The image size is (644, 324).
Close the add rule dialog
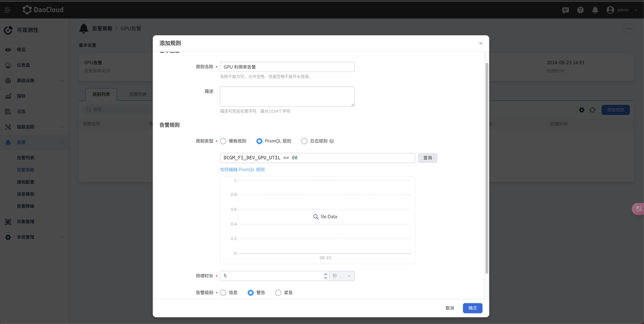click(480, 43)
